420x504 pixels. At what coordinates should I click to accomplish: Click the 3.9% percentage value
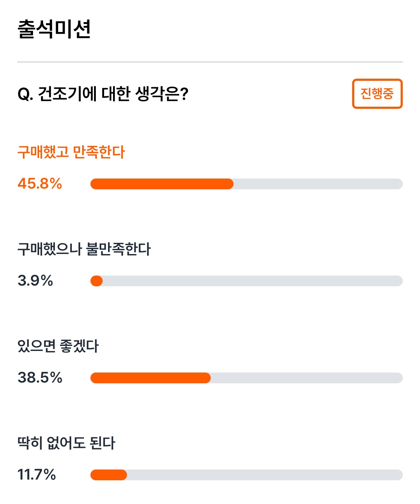(35, 281)
